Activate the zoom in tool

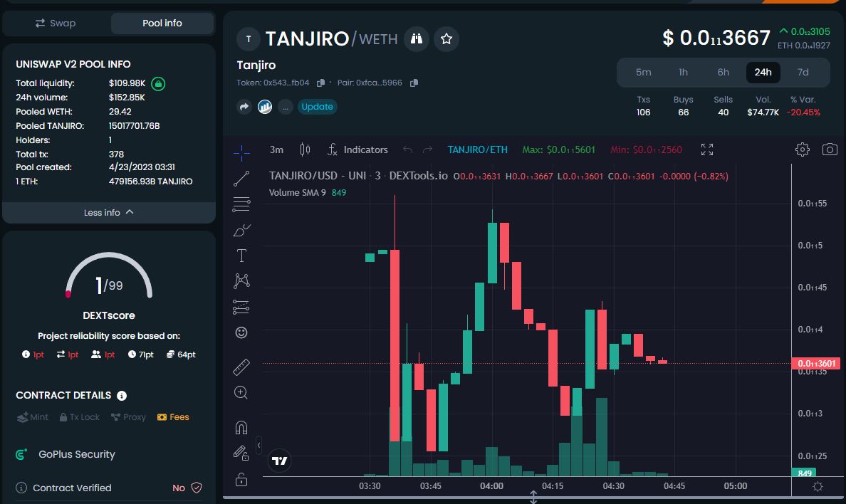241,392
